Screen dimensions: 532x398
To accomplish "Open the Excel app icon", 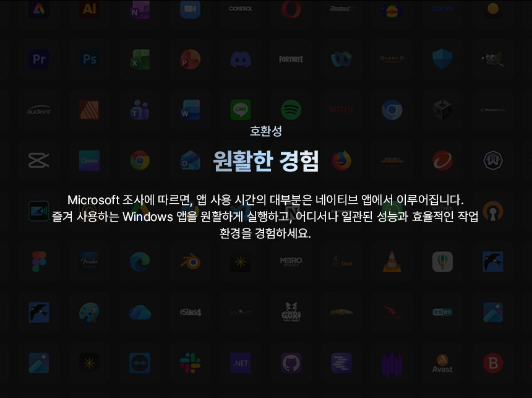I will (x=140, y=59).
